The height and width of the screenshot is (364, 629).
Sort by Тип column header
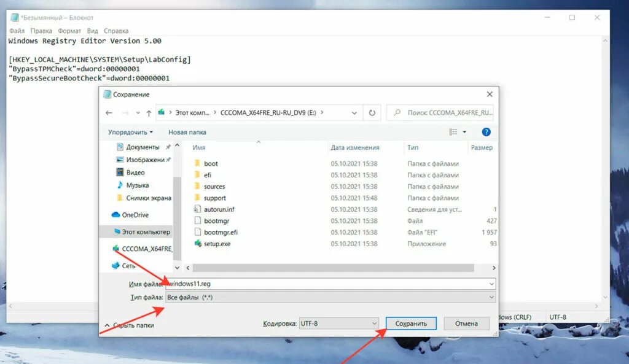413,147
